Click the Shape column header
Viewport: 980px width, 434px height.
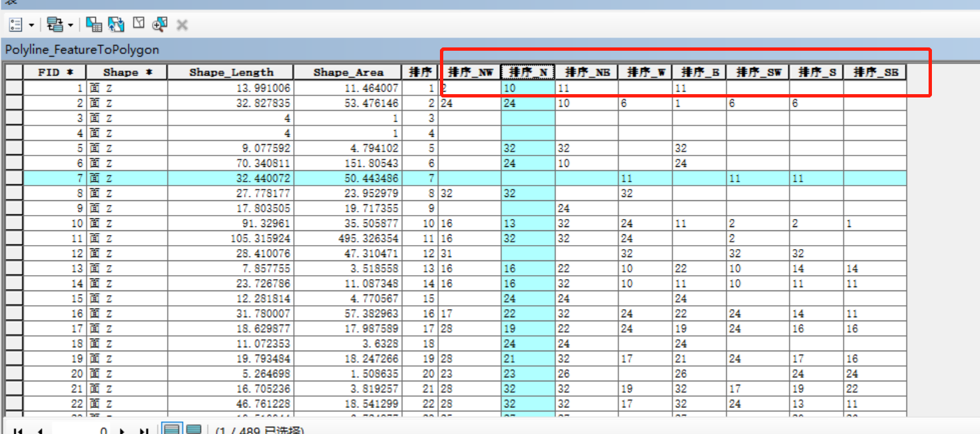click(127, 72)
